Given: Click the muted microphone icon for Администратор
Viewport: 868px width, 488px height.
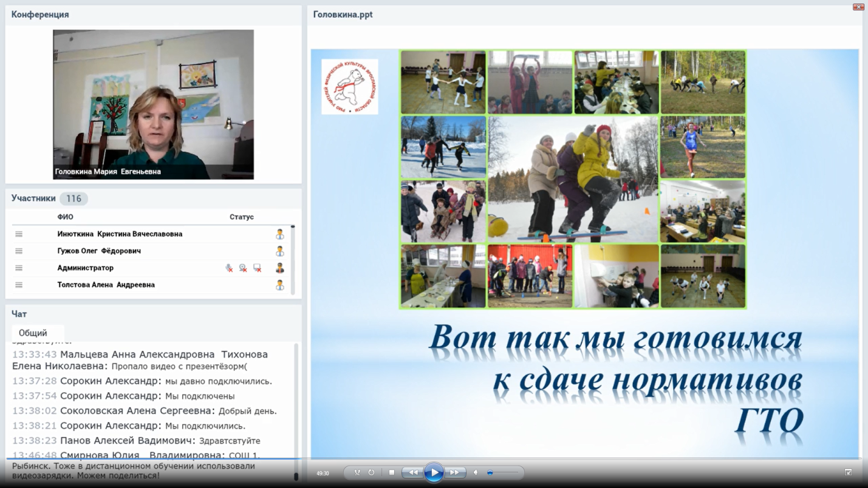Looking at the screenshot, I should pos(229,268).
